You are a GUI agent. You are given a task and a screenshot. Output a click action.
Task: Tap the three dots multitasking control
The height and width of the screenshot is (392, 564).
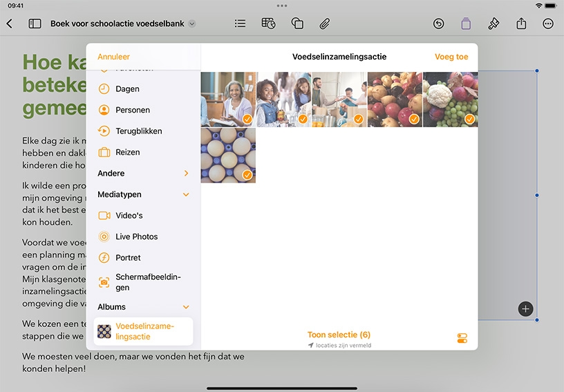pyautogui.click(x=282, y=6)
